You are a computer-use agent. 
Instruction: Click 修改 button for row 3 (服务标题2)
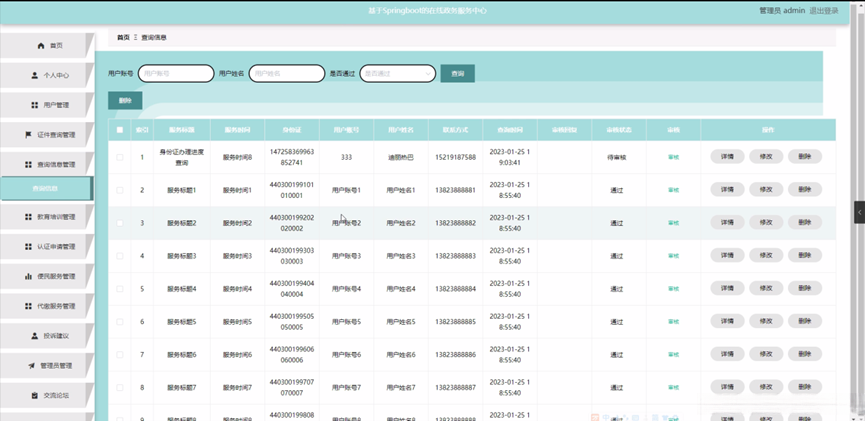tap(766, 222)
